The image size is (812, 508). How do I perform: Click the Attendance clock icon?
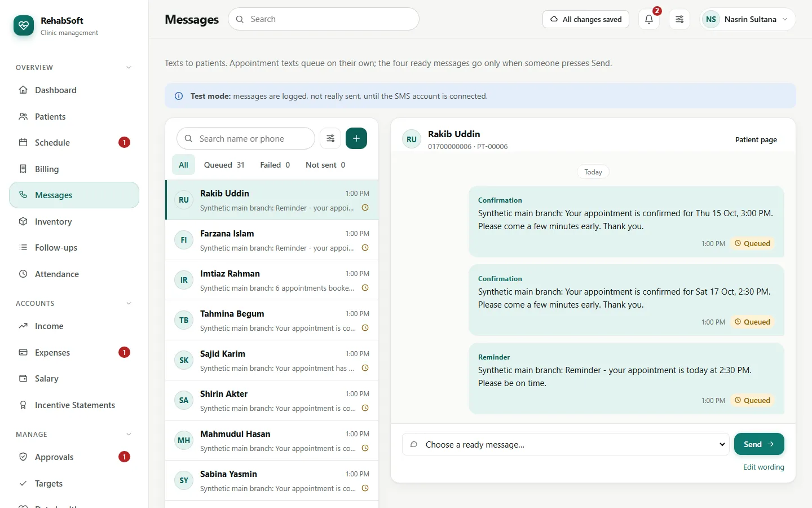pos(23,274)
